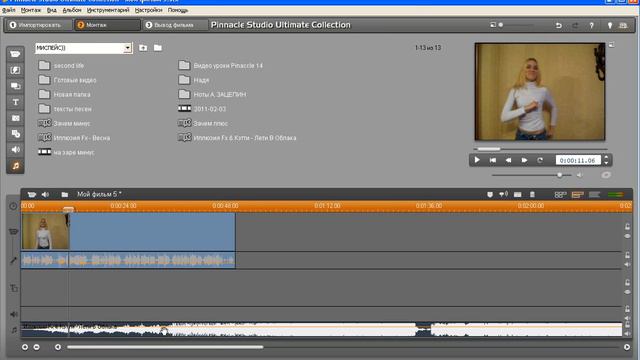Zoom out the timeline with the minus button

[x=36, y=347]
